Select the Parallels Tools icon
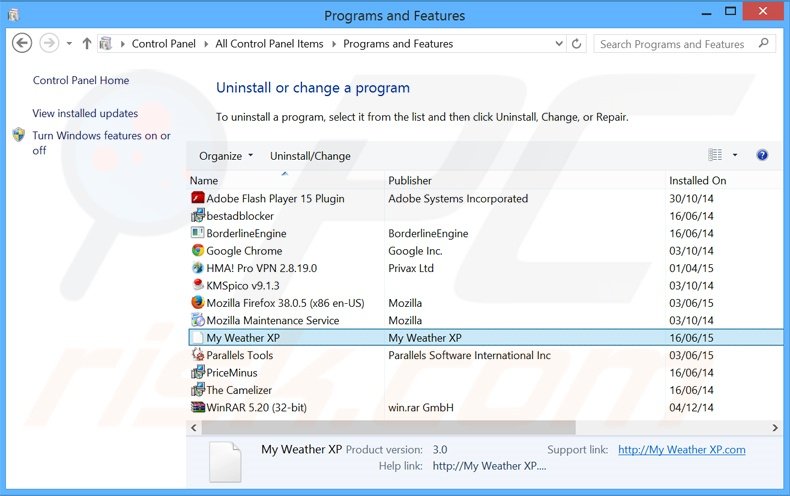This screenshot has height=496, width=790. 198,355
